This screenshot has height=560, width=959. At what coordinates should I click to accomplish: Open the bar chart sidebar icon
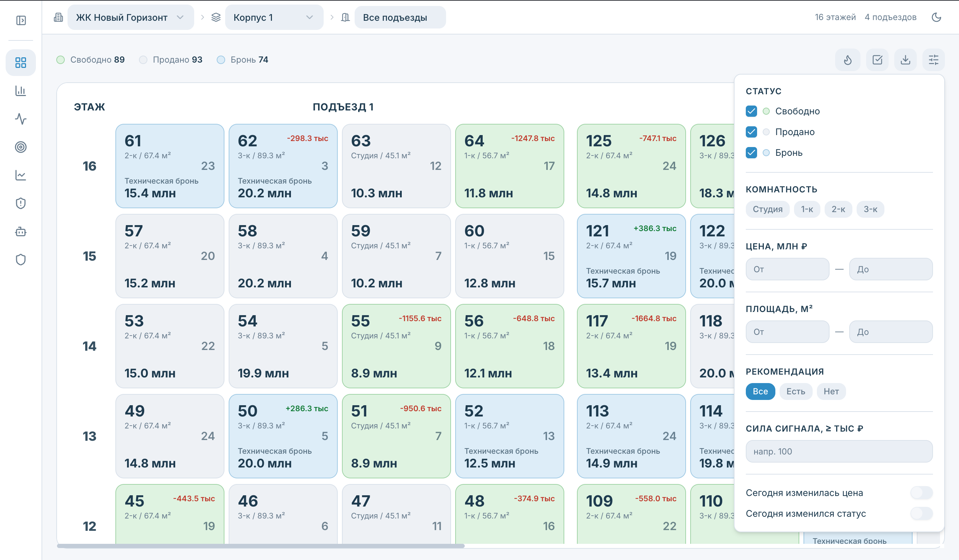click(x=20, y=90)
